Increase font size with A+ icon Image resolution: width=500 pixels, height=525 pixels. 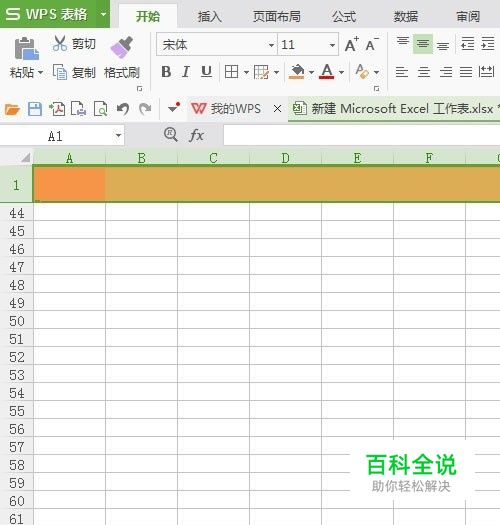(352, 44)
